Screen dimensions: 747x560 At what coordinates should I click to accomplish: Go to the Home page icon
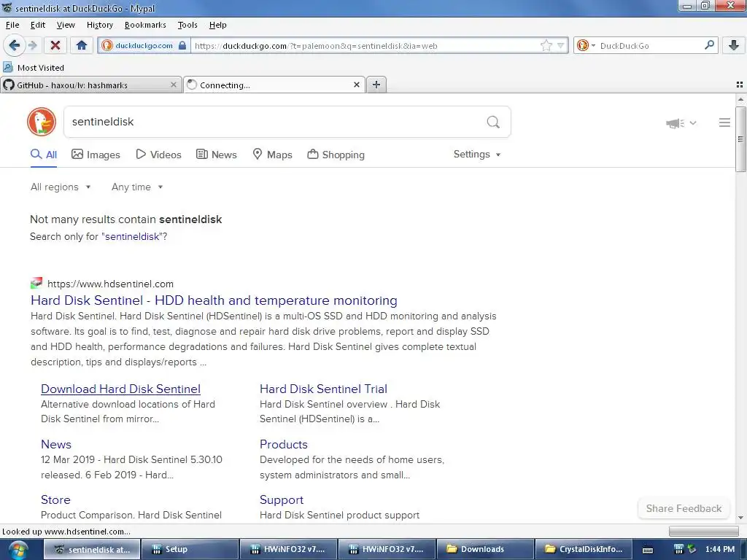click(82, 46)
